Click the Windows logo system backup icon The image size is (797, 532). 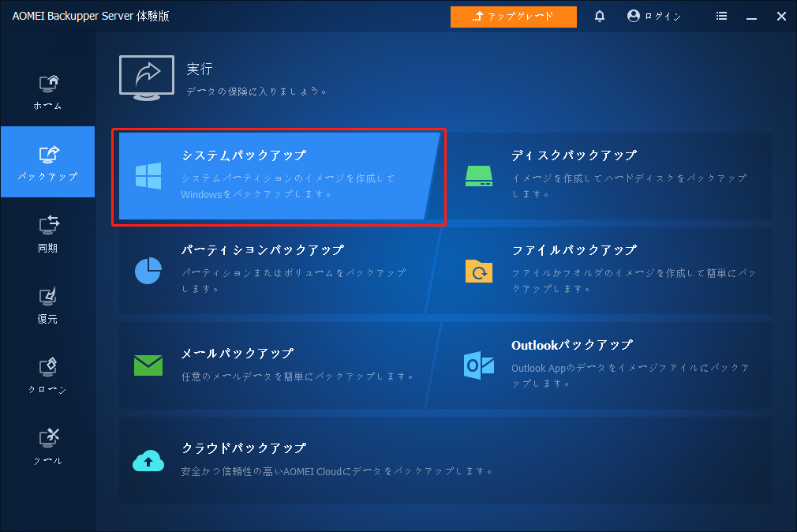[x=148, y=176]
